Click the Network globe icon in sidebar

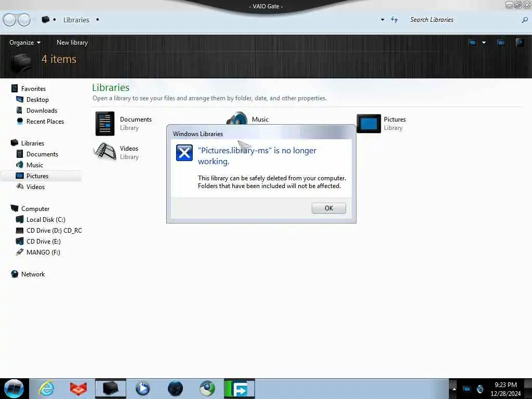[14, 274]
